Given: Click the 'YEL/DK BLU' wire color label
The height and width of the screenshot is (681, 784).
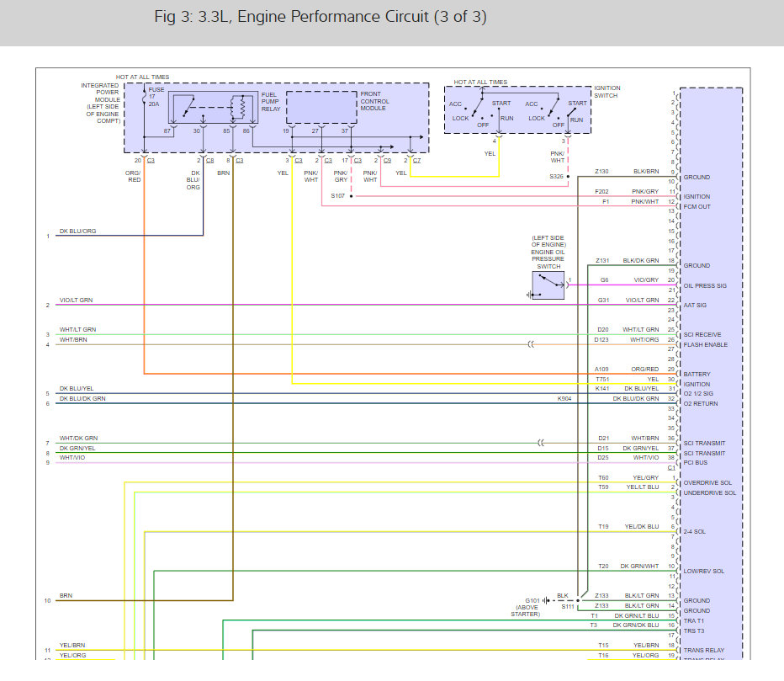Looking at the screenshot, I should (642, 526).
